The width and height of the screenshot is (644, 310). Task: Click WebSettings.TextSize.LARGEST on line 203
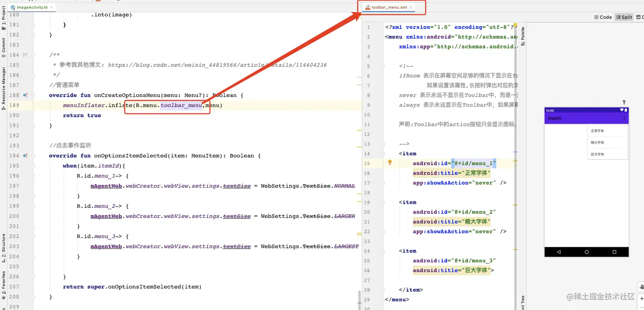[x=310, y=247]
